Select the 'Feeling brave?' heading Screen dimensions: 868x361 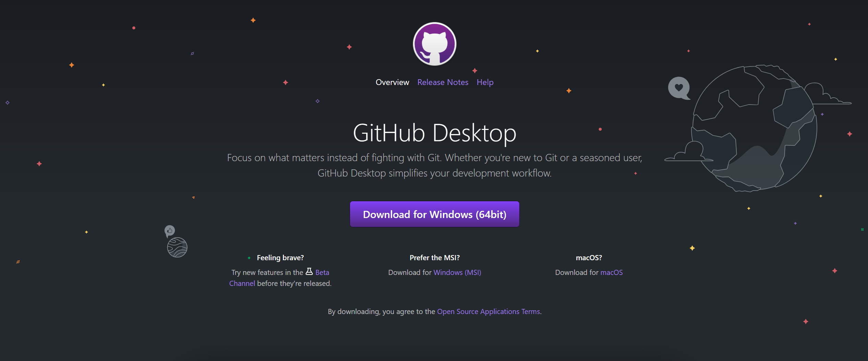[280, 258]
